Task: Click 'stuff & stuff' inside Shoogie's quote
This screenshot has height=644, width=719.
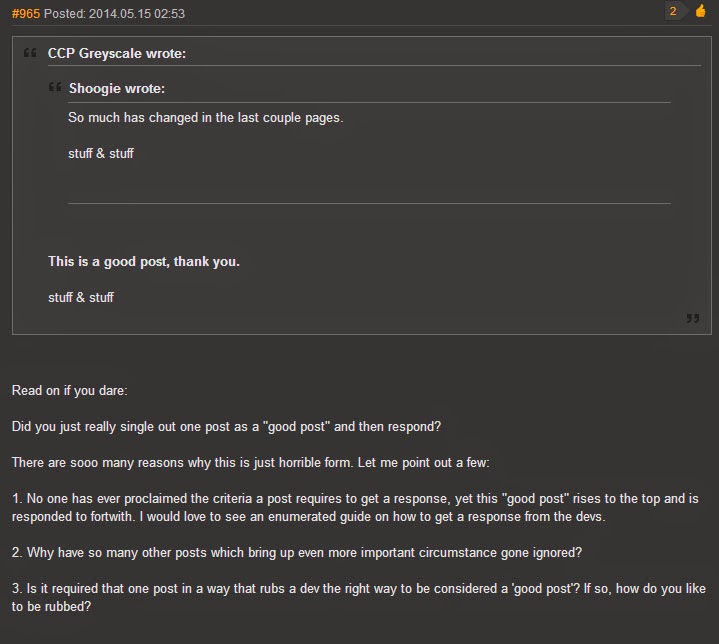Action: (101, 153)
